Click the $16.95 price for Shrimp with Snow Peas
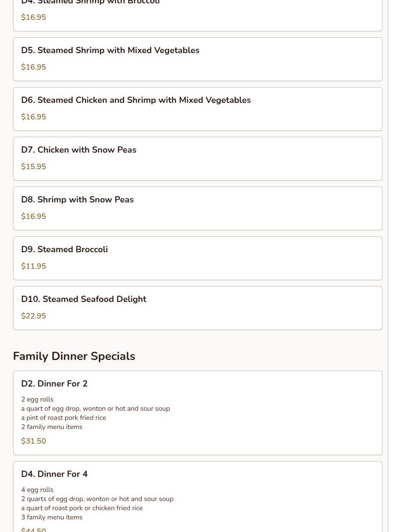The image size is (398, 532). click(x=34, y=216)
